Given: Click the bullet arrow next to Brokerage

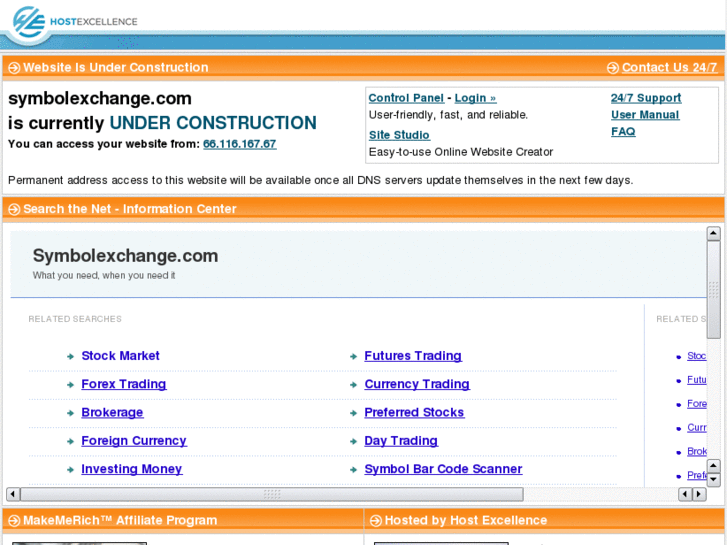Looking at the screenshot, I should point(70,413).
